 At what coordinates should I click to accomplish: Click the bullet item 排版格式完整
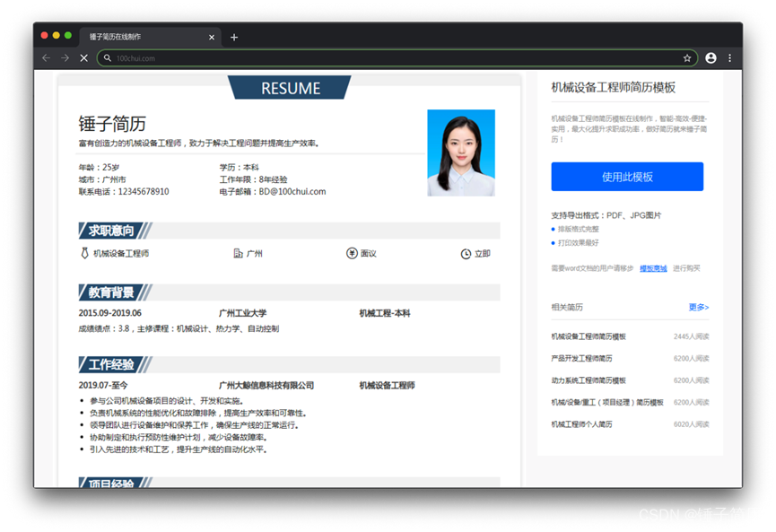click(578, 229)
